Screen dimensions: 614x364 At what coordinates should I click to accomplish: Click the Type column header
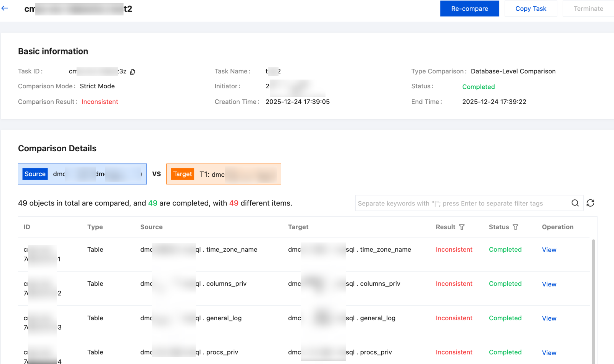95,227
